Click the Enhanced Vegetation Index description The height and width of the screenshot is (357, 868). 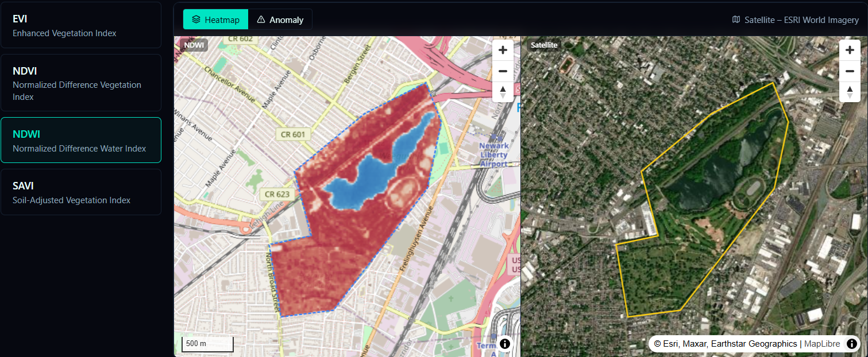point(64,33)
